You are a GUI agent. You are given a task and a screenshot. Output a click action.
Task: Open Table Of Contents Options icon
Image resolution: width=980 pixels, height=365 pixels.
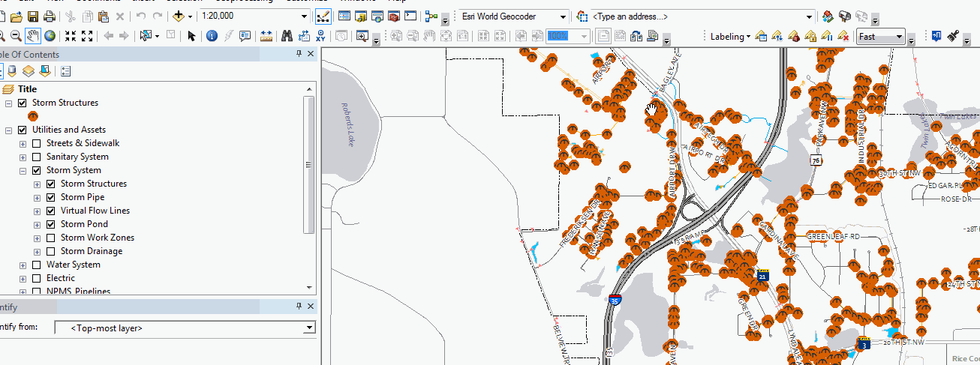click(65, 71)
